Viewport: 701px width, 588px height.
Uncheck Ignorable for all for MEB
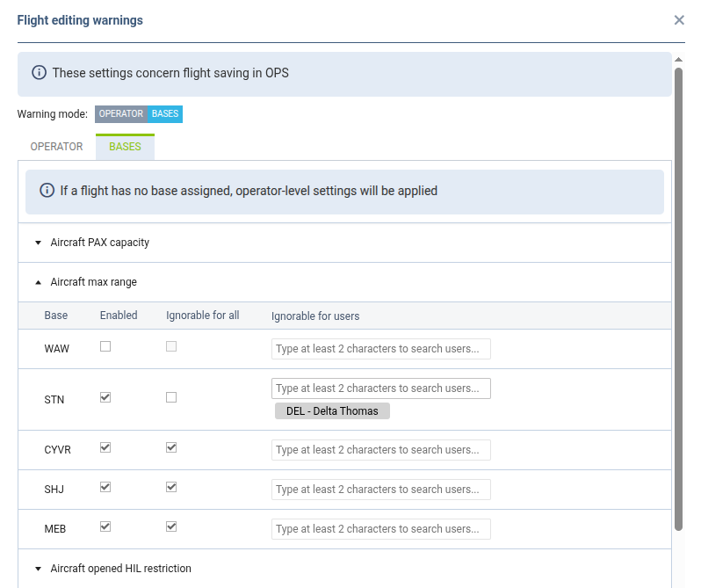tap(171, 526)
